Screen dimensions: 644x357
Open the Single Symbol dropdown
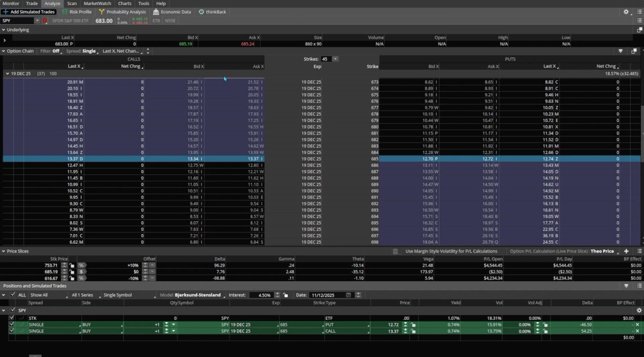click(x=129, y=295)
